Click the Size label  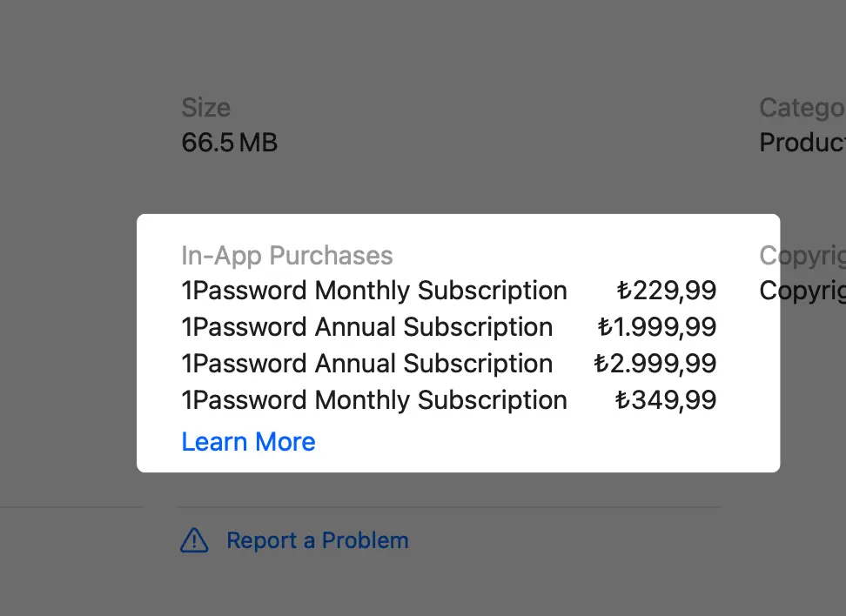click(205, 107)
